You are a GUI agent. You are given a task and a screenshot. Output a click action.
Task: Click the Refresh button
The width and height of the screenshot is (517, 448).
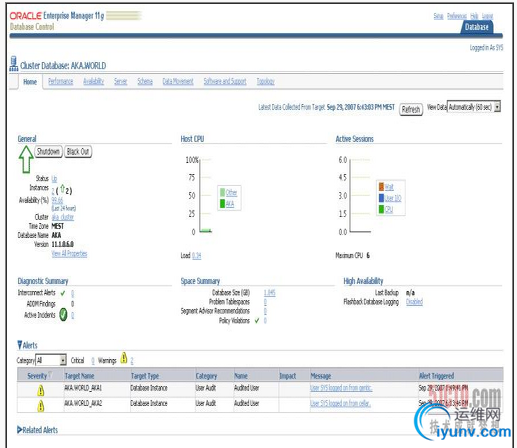click(411, 109)
